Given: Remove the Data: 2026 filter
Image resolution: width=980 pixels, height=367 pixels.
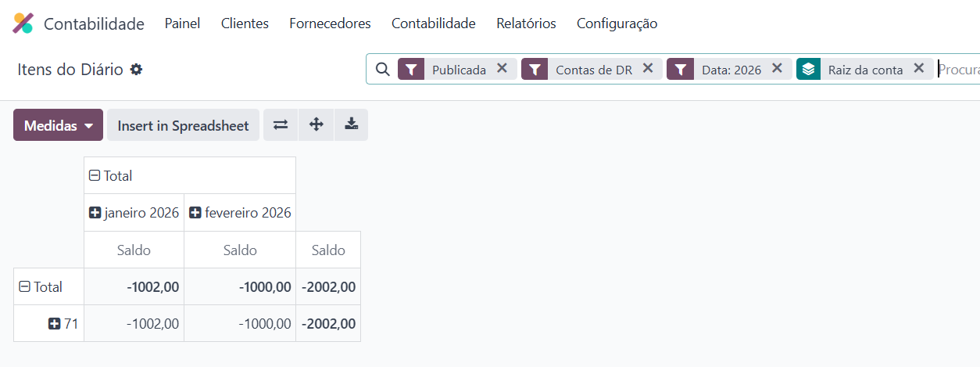Looking at the screenshot, I should (x=777, y=69).
